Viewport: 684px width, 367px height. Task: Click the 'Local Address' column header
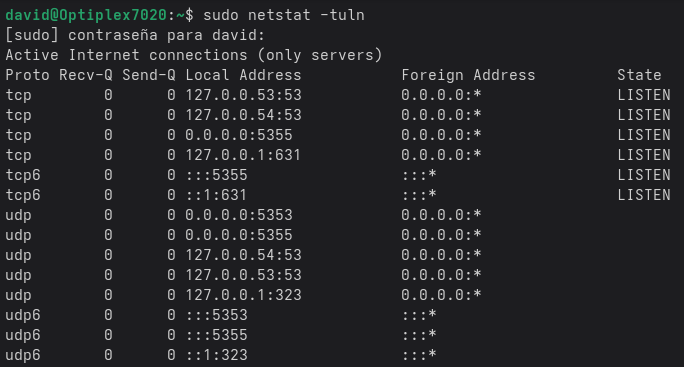click(243, 75)
